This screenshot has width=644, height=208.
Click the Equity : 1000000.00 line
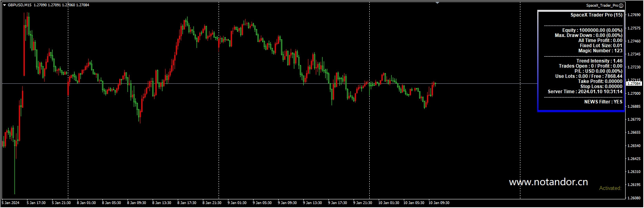pyautogui.click(x=592, y=30)
